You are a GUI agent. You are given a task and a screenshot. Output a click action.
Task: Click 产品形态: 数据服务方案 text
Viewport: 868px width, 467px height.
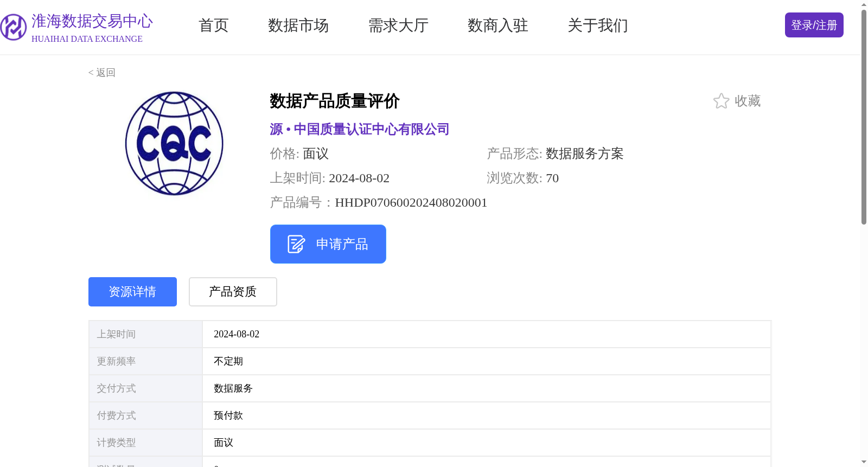click(x=555, y=153)
